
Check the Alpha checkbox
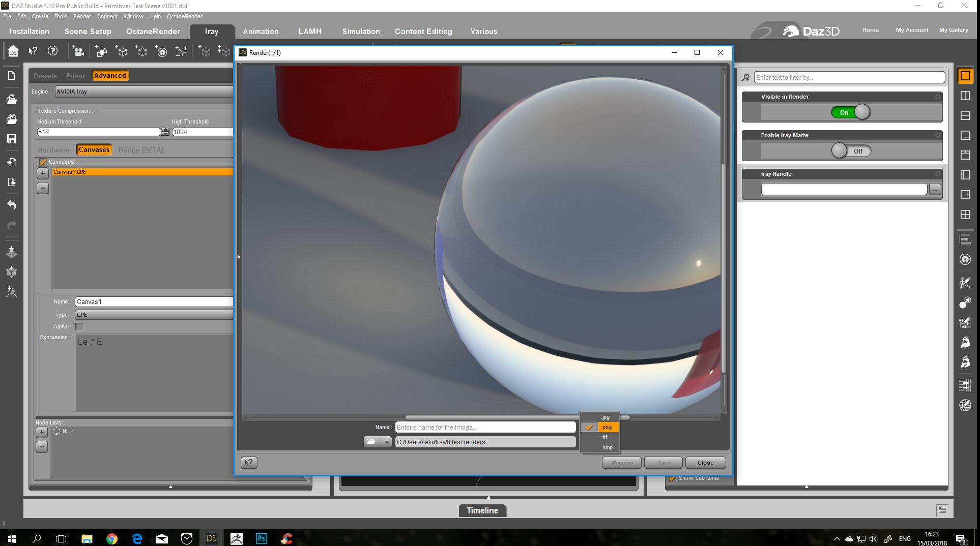(x=79, y=326)
